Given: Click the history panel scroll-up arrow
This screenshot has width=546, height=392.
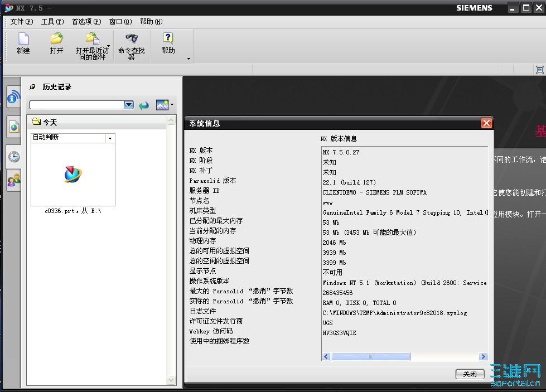Looking at the screenshot, I should pyautogui.click(x=171, y=120).
